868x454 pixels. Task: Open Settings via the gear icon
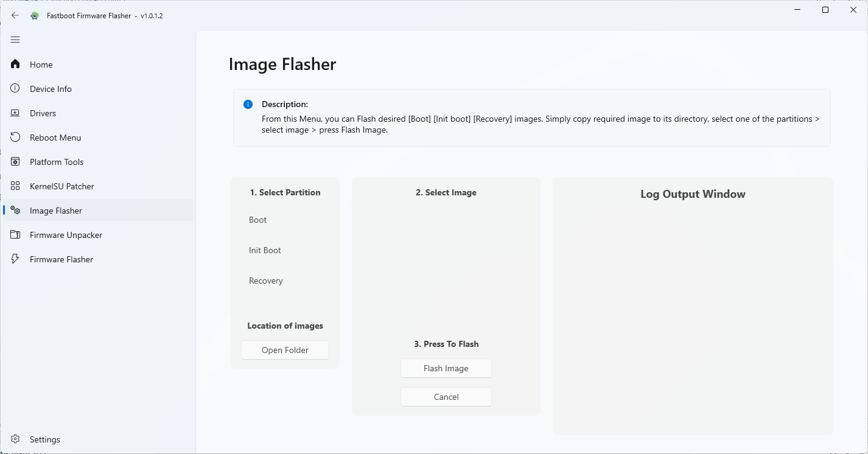pos(14,439)
